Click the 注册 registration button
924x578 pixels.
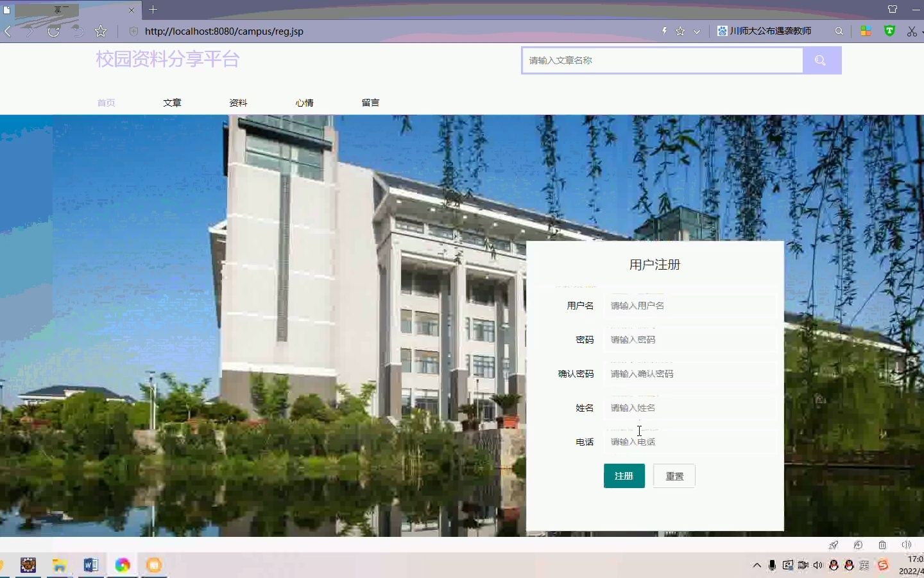(623, 476)
